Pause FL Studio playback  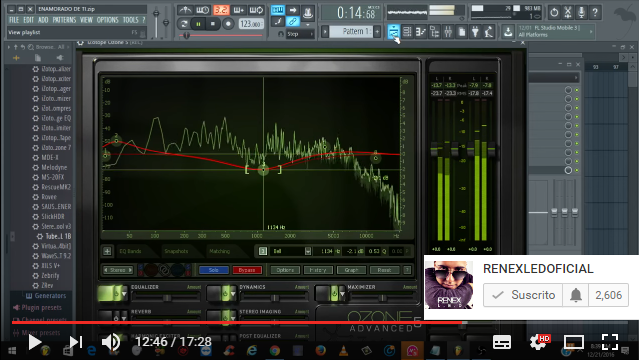coord(198,24)
